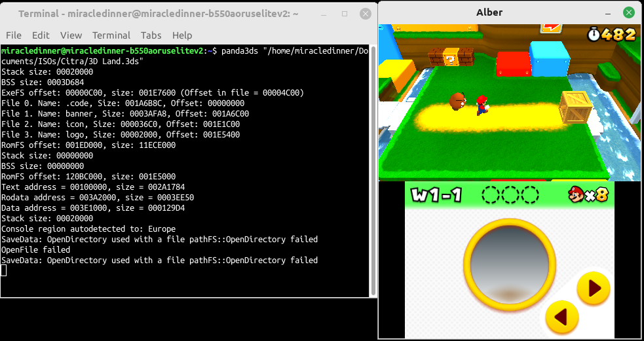Open the View menu in Terminal

71,35
